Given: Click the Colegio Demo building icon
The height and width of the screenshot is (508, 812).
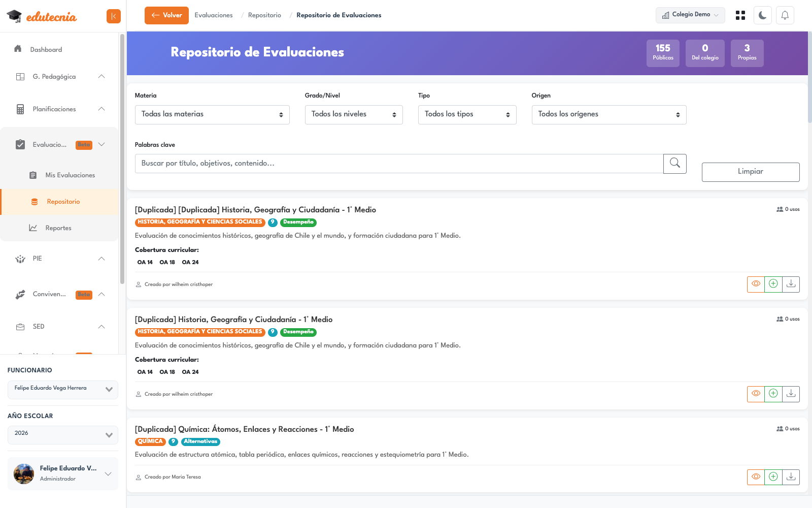Looking at the screenshot, I should point(666,15).
